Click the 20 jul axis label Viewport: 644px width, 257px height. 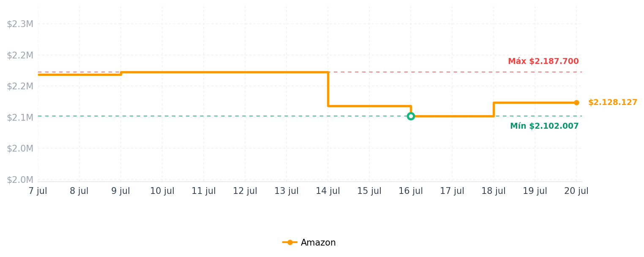[x=576, y=191]
